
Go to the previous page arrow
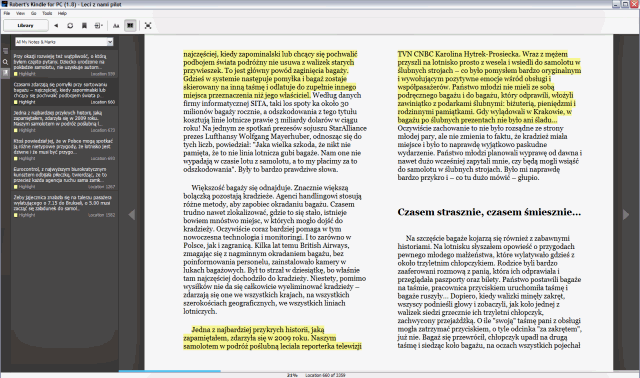(x=131, y=215)
